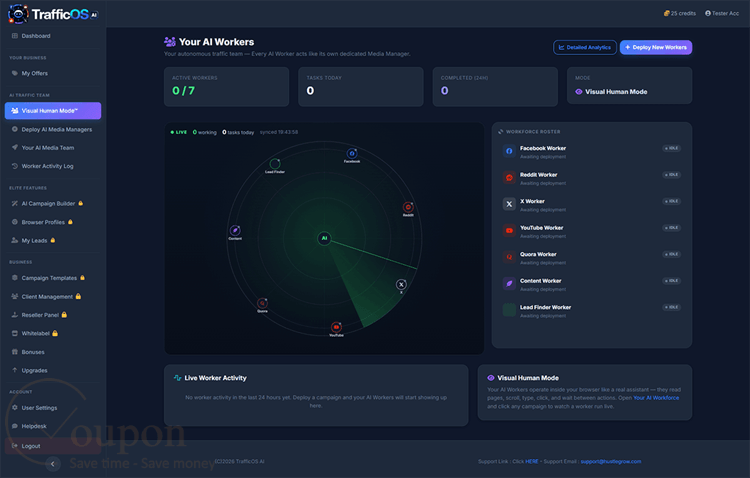Click the Lead Finder node on radar
This screenshot has width=750, height=478.
pos(275,164)
